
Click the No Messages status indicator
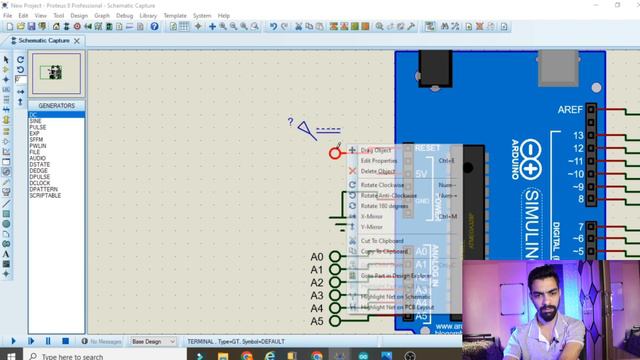coord(101,341)
